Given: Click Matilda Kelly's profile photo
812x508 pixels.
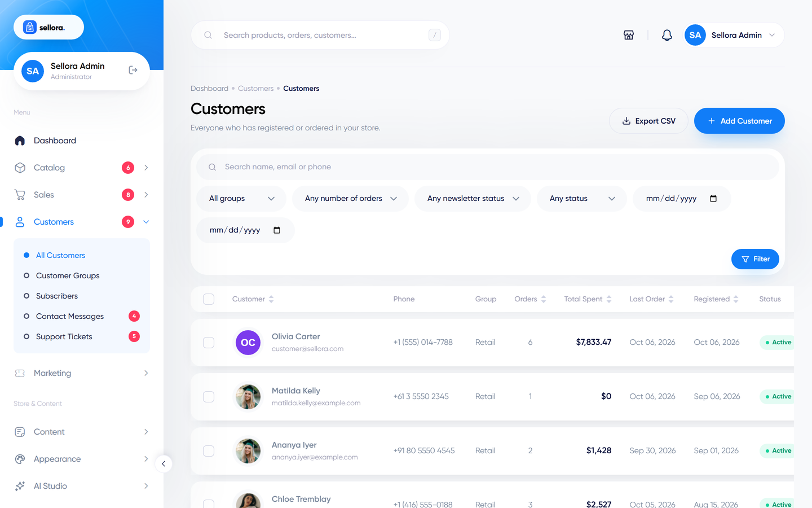Looking at the screenshot, I should pyautogui.click(x=248, y=397).
